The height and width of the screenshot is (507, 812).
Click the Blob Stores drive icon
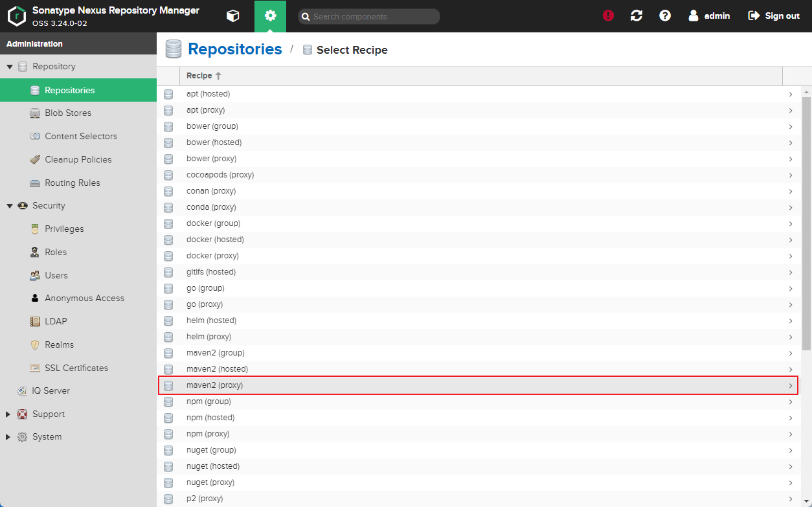pyautogui.click(x=35, y=113)
